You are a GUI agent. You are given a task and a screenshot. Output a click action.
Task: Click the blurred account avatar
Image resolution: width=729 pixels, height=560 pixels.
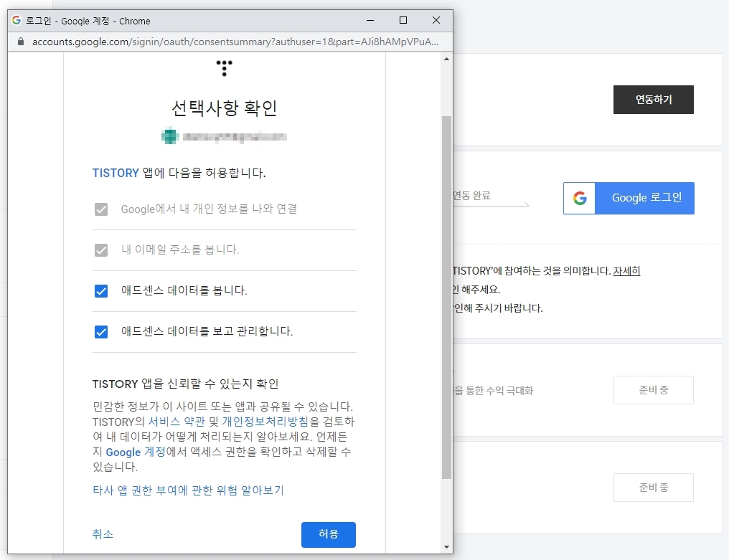pos(170,136)
